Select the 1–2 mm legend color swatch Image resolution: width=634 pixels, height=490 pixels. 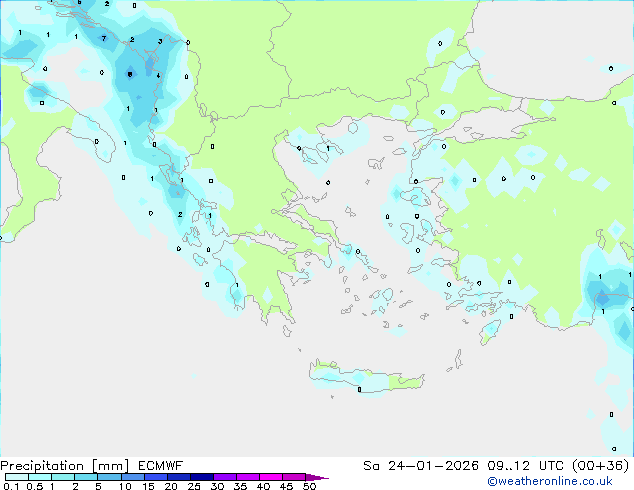pos(63,477)
